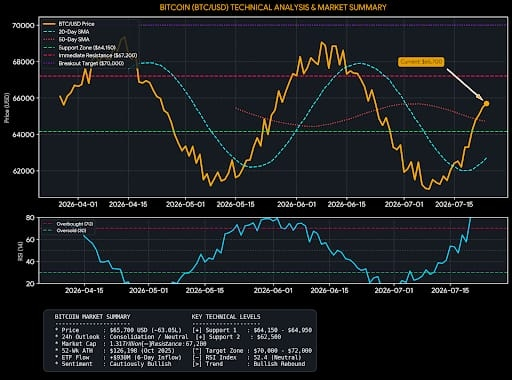
Task: Click the 62000 price axis label
Action: tap(23, 171)
